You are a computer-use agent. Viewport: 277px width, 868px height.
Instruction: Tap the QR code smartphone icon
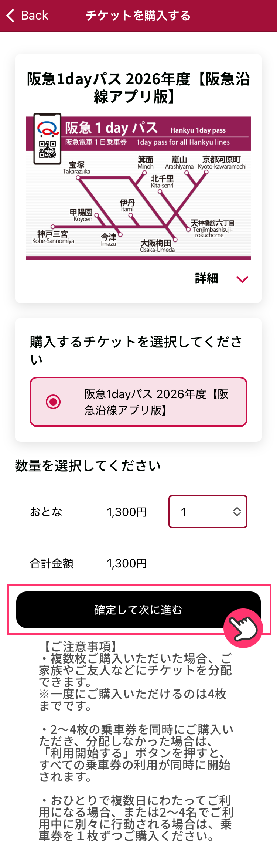[47, 139]
